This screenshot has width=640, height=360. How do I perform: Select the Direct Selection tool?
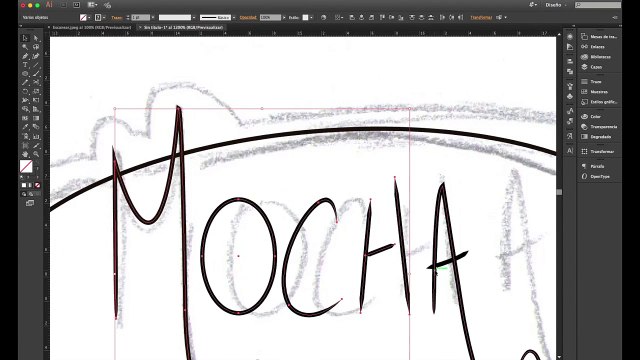pos(36,38)
